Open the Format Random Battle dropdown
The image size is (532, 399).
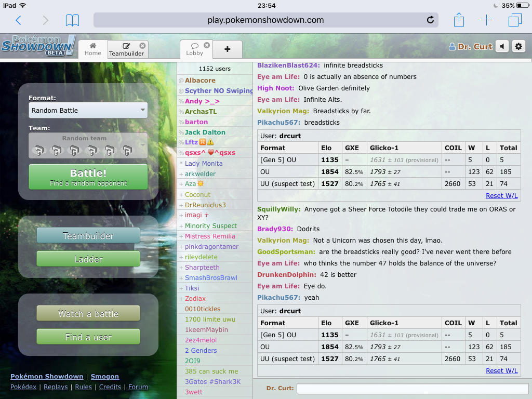coord(88,110)
